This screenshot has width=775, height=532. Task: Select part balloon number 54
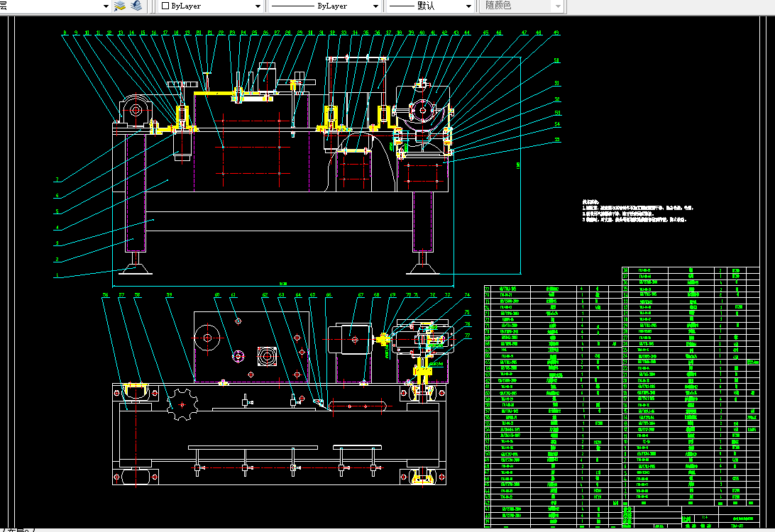558,124
